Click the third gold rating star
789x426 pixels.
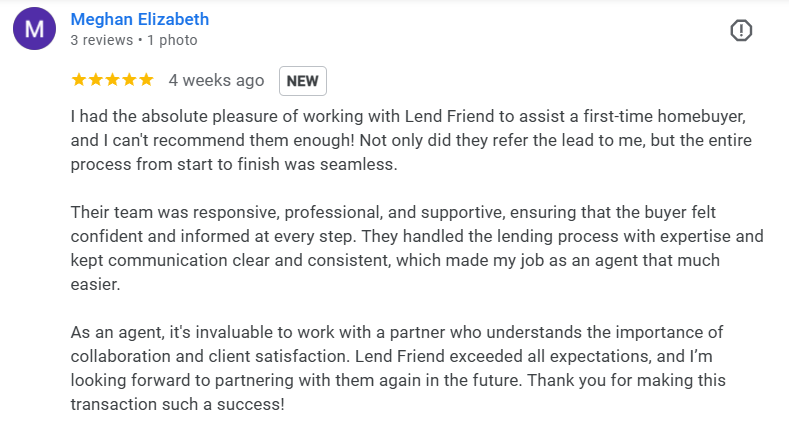pos(112,79)
